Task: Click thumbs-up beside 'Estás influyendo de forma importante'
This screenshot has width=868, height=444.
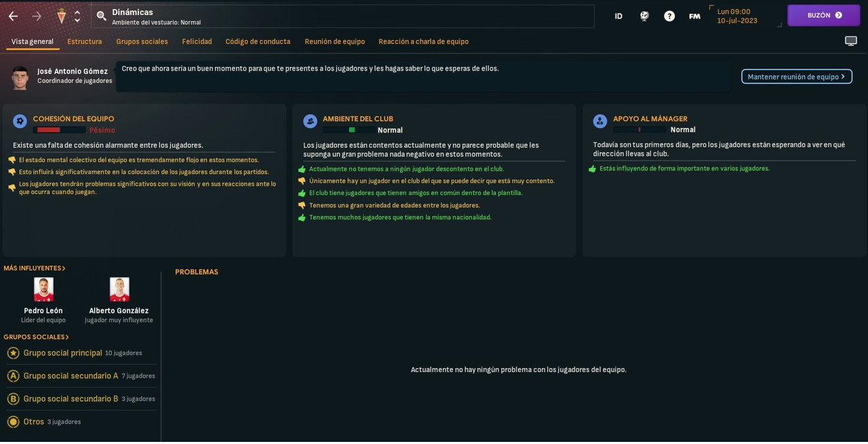Action: point(592,169)
